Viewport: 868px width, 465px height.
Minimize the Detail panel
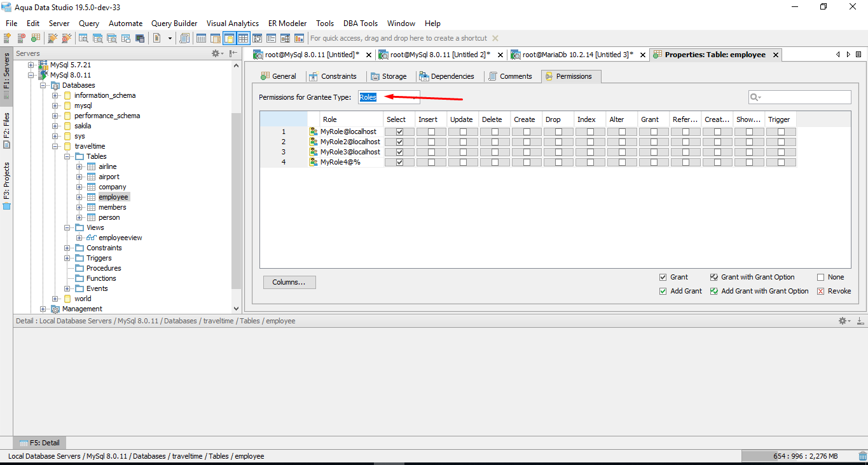click(x=860, y=321)
